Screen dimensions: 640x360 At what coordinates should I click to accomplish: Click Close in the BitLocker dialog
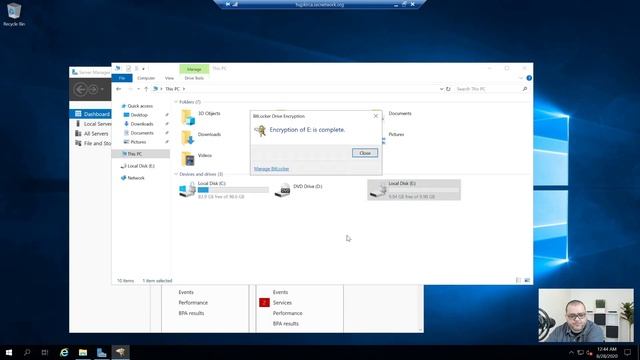click(364, 153)
